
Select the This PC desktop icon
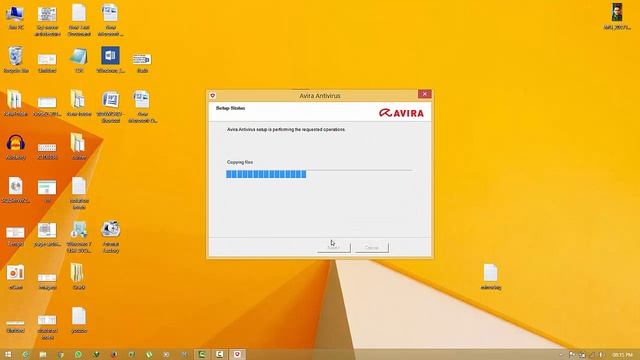pyautogui.click(x=16, y=18)
